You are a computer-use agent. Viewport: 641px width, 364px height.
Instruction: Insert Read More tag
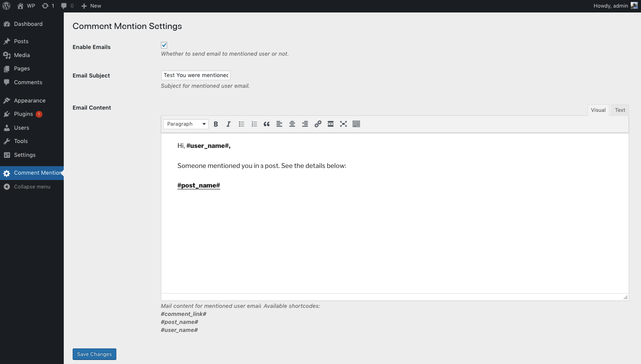point(331,124)
